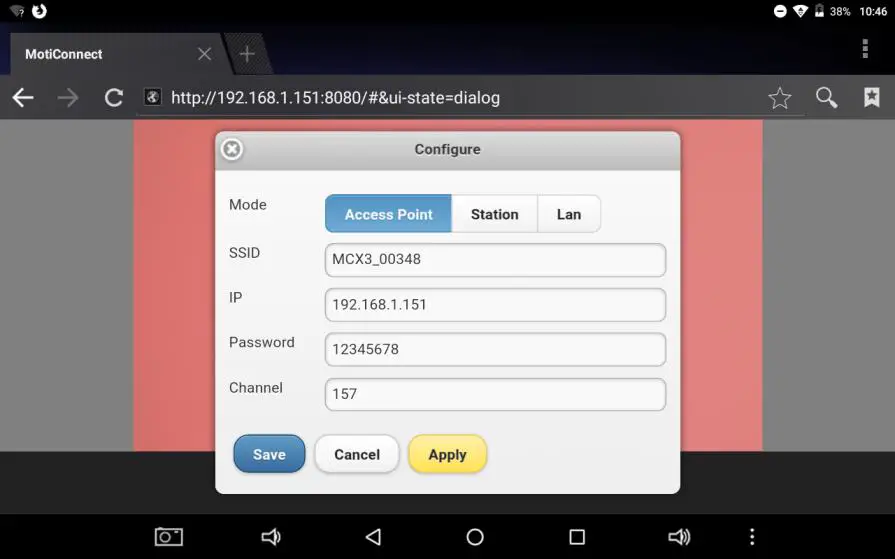895x559 pixels.
Task: Close the MotiConnect tab
Action: click(x=204, y=54)
